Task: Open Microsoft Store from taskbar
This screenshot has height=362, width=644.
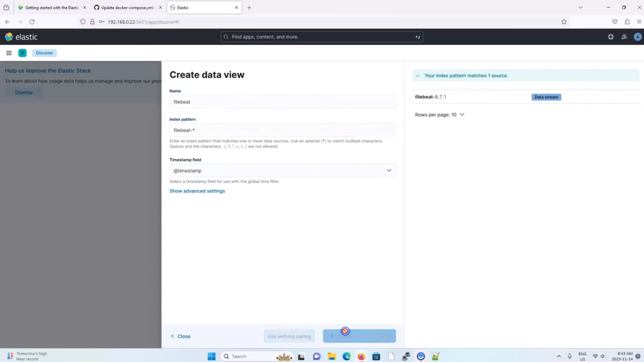Action: pos(376,356)
